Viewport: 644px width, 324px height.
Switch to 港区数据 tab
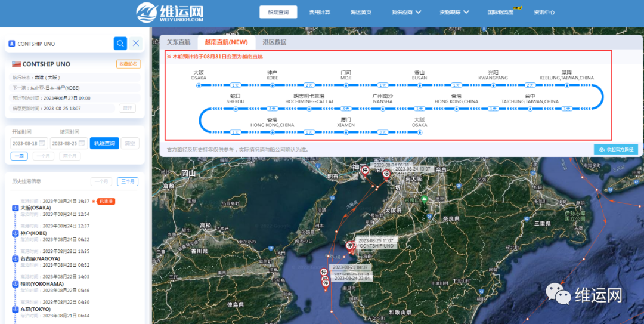tap(274, 42)
